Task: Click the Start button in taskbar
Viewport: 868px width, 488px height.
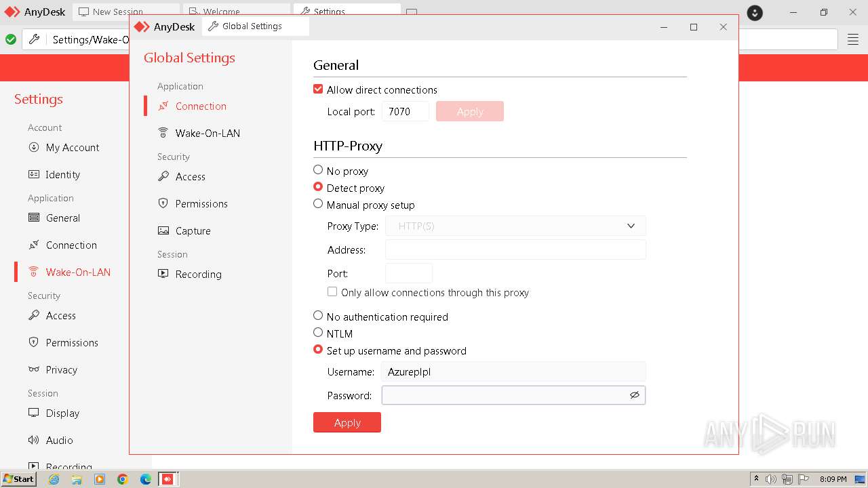Action: pos(19,479)
